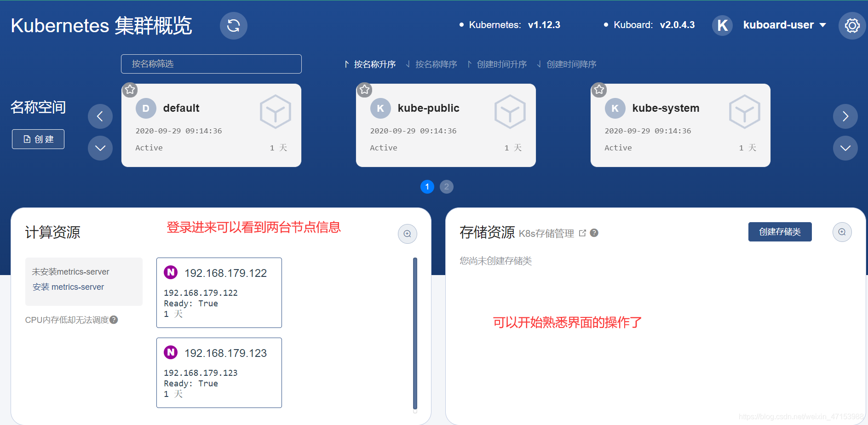Click Active status on kube-system card

pyautogui.click(x=618, y=148)
